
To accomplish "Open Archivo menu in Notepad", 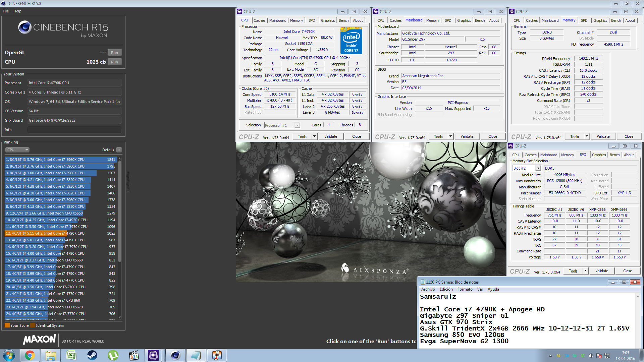I will pyautogui.click(x=428, y=289).
